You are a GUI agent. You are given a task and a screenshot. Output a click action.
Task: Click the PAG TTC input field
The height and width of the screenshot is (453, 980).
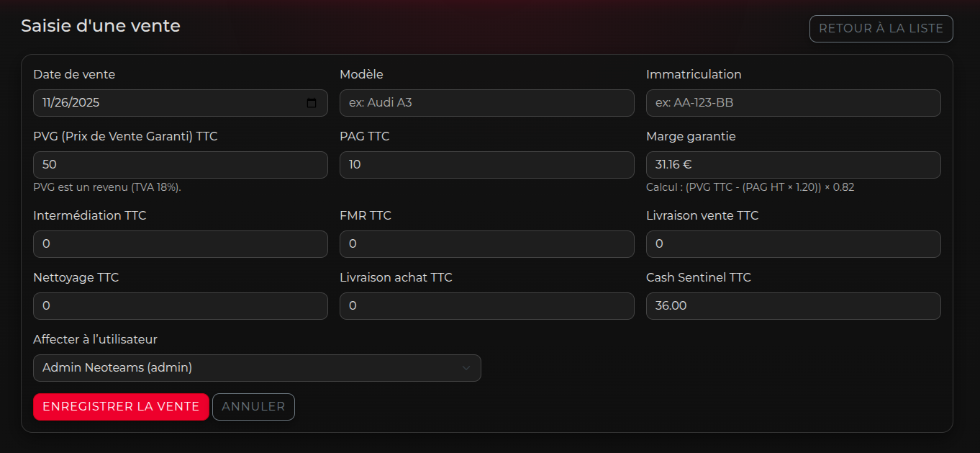click(x=486, y=165)
